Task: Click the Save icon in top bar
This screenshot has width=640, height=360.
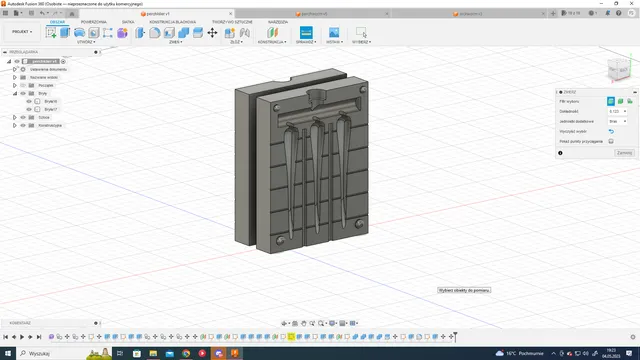Action: coord(31,13)
